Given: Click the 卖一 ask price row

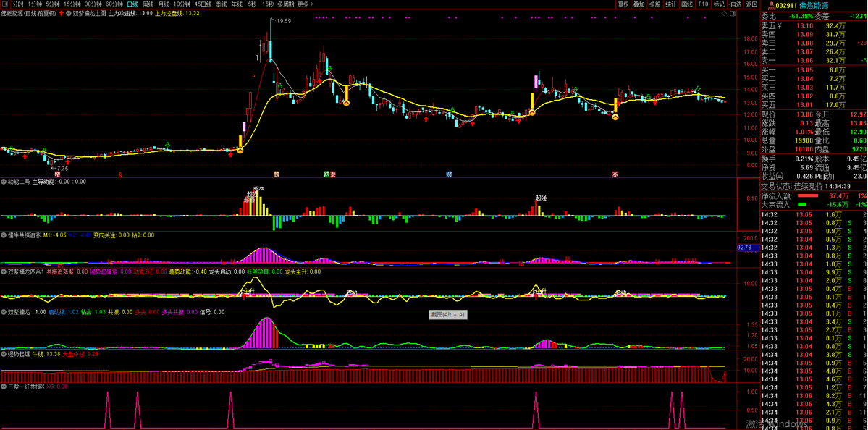Looking at the screenshot, I should [814, 60].
